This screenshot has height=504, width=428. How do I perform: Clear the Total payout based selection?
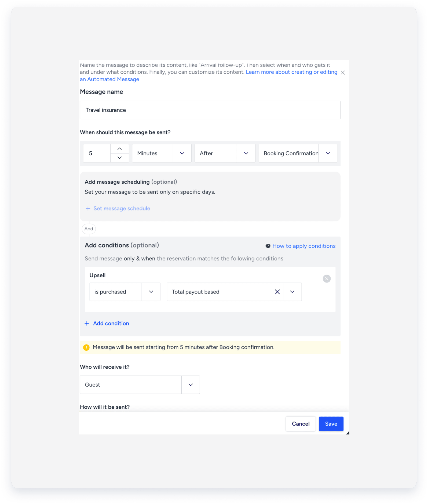pyautogui.click(x=277, y=292)
